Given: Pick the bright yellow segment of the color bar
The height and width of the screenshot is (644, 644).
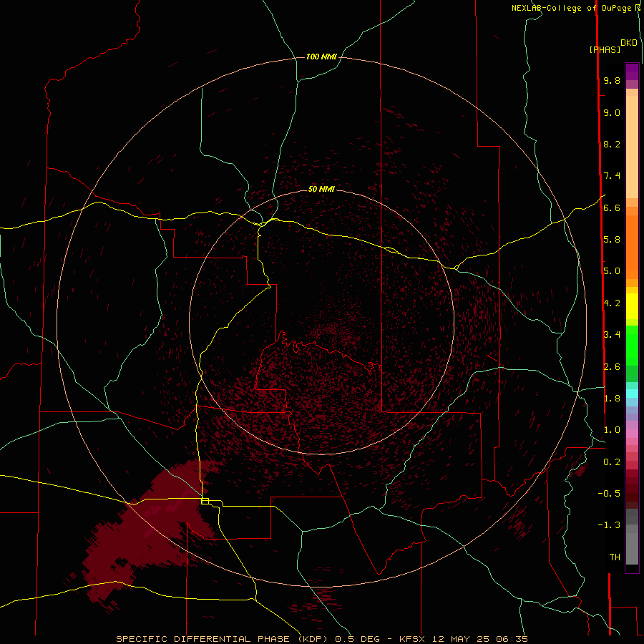Looking at the screenshot, I should click(632, 306).
